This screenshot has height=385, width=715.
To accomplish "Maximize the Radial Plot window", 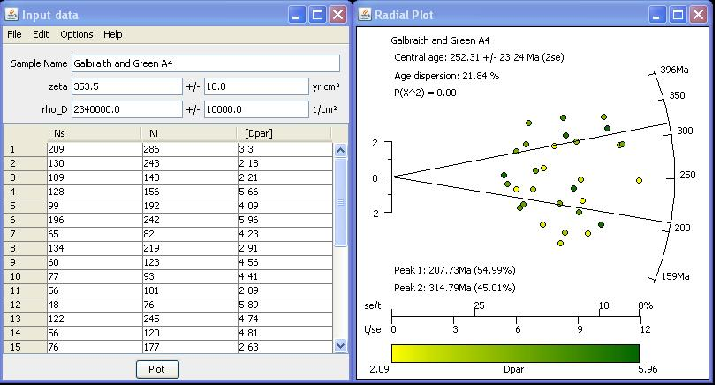I will pos(677,15).
